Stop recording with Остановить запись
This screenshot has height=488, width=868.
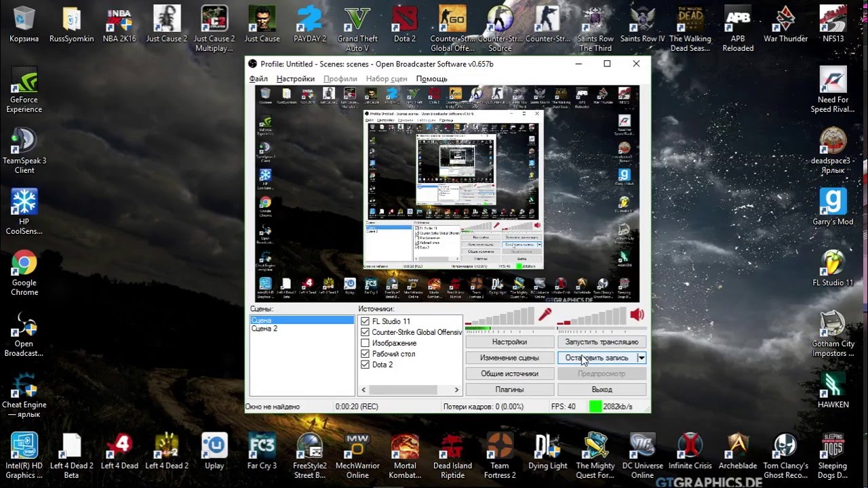[597, 357]
